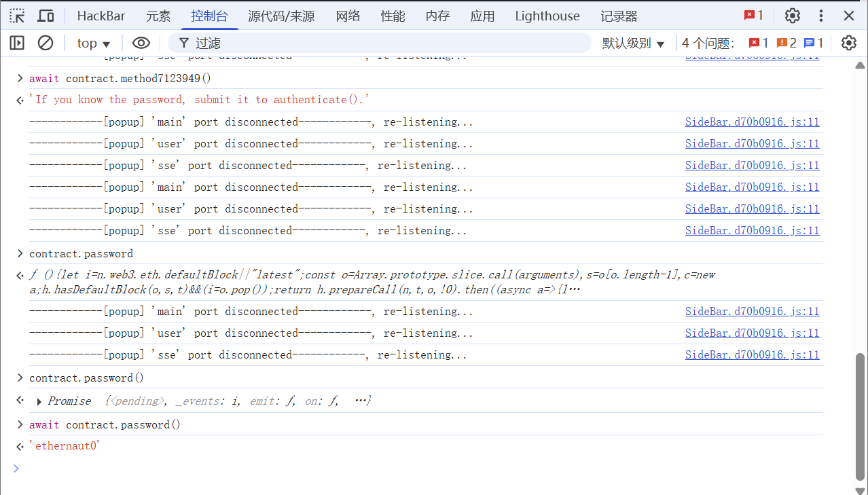Open the Lighthouse tab
Screen dimensions: 868x495
tap(547, 16)
